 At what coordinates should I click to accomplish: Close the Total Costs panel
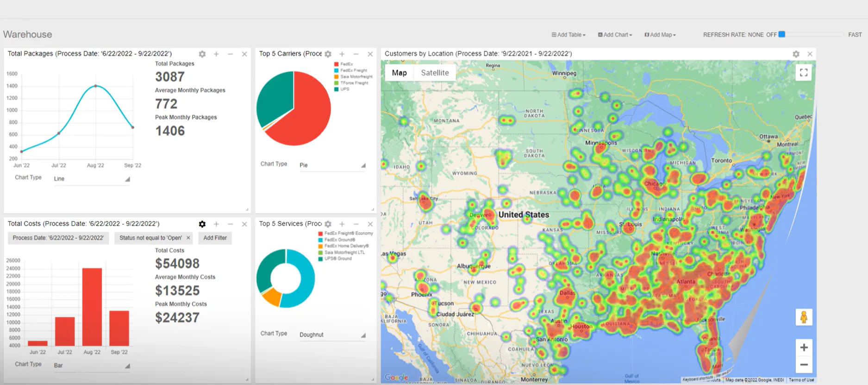tap(244, 224)
